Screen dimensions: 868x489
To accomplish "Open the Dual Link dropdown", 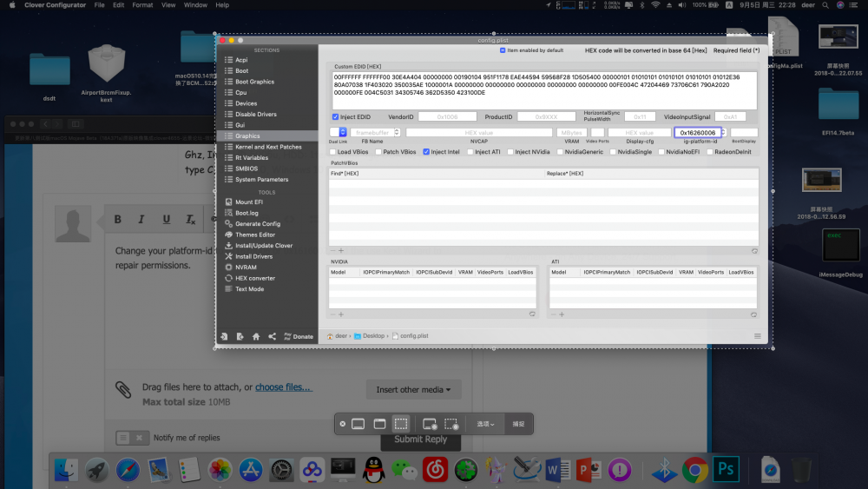I will point(339,132).
